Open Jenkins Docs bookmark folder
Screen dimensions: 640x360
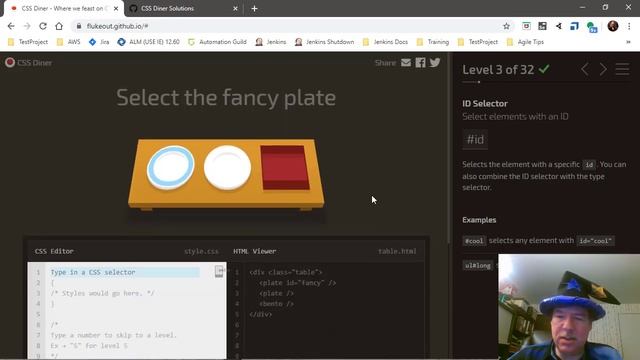coord(385,42)
